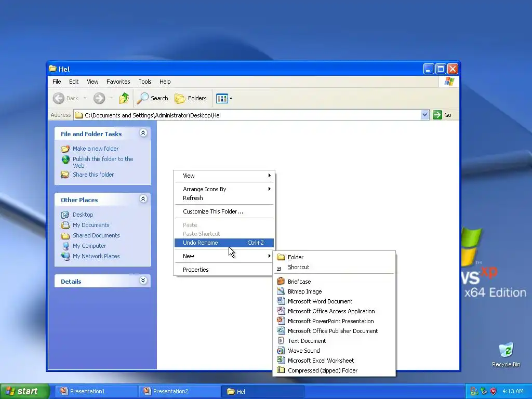This screenshot has width=532, height=399.
Task: Toggle the Folders pane button
Action: 191,98
